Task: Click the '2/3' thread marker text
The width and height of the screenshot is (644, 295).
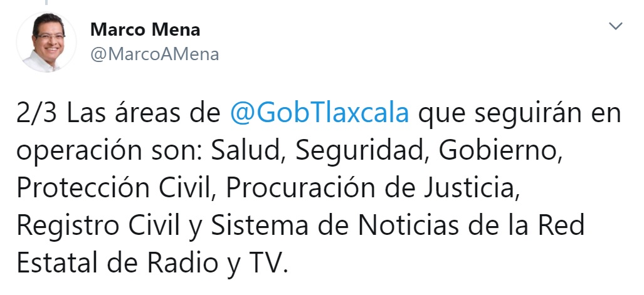Action: tap(38, 114)
